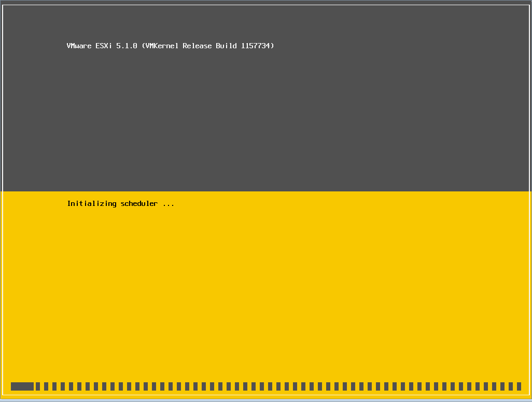Click the VMware ESXi 5.1.0 build text
The height and width of the screenshot is (402, 532).
click(170, 46)
